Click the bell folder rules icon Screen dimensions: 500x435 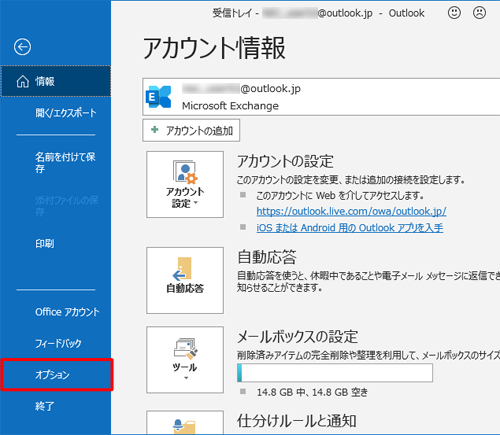(184, 426)
